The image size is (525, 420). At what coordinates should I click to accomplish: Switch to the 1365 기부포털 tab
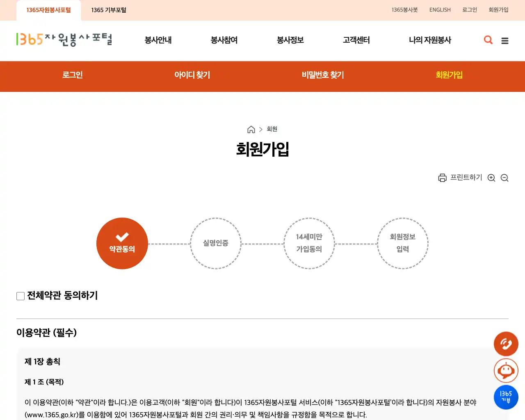[109, 10]
